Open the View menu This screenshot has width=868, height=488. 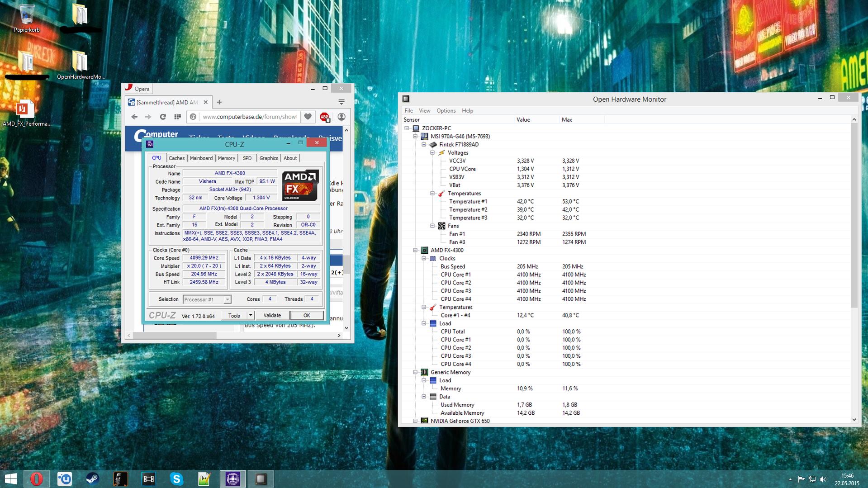pos(424,111)
